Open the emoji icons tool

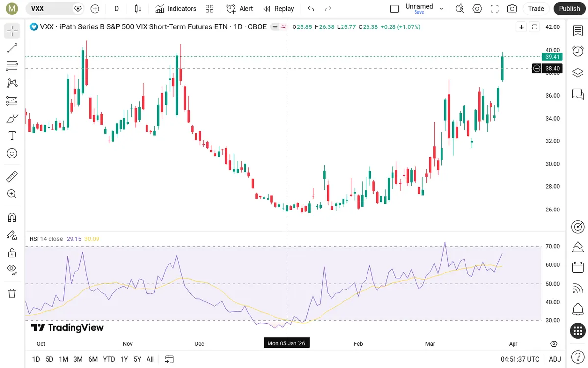12,153
